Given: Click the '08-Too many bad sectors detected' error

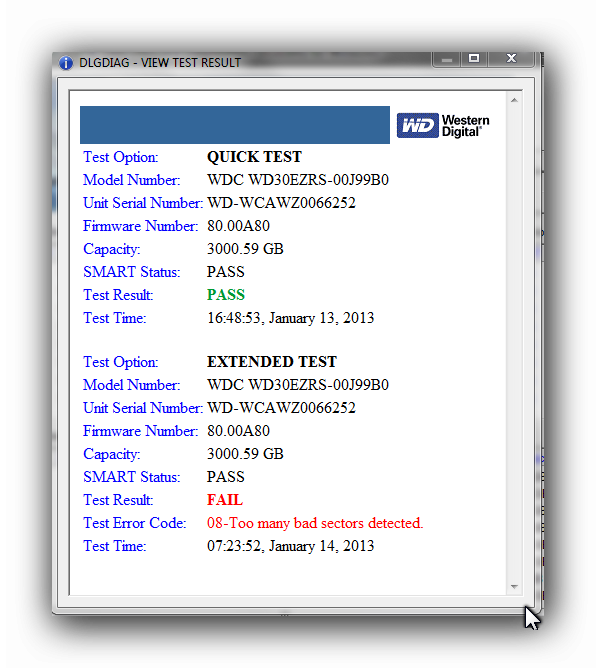Looking at the screenshot, I should pyautogui.click(x=315, y=523).
